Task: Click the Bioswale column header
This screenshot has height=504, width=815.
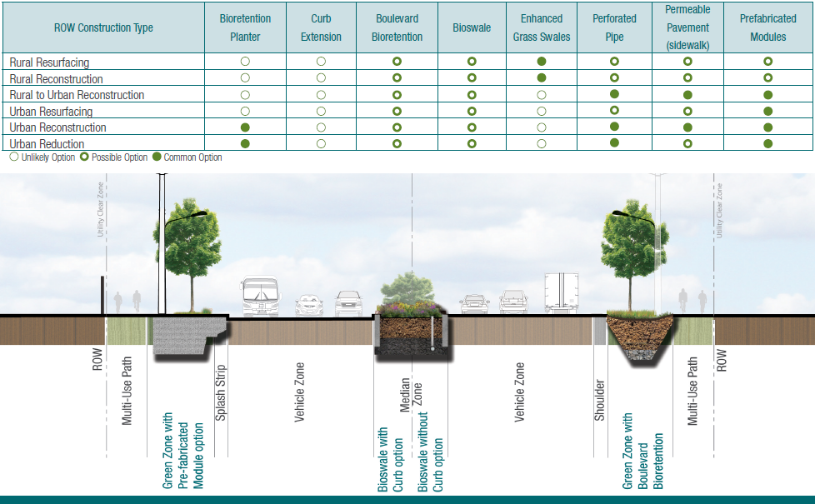Action: [472, 27]
